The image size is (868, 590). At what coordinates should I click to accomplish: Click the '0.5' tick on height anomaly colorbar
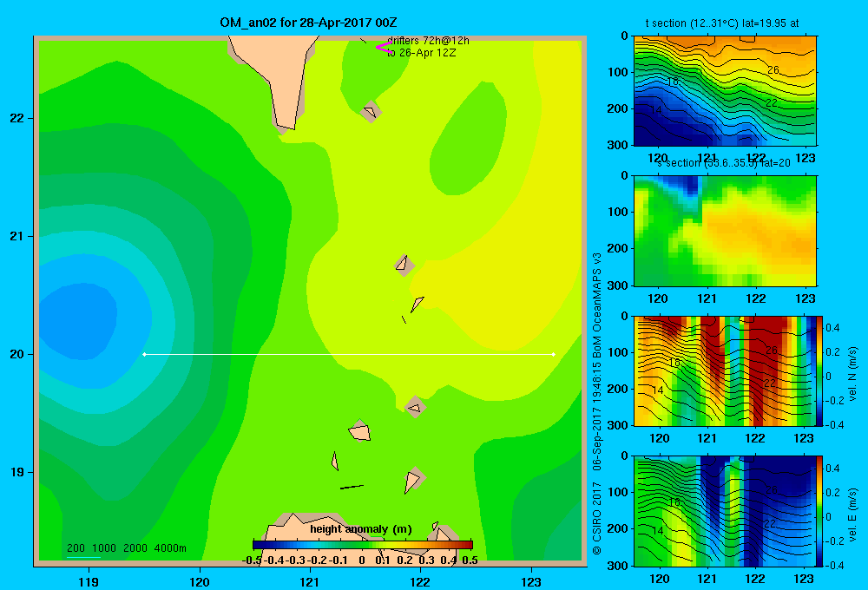(470, 560)
